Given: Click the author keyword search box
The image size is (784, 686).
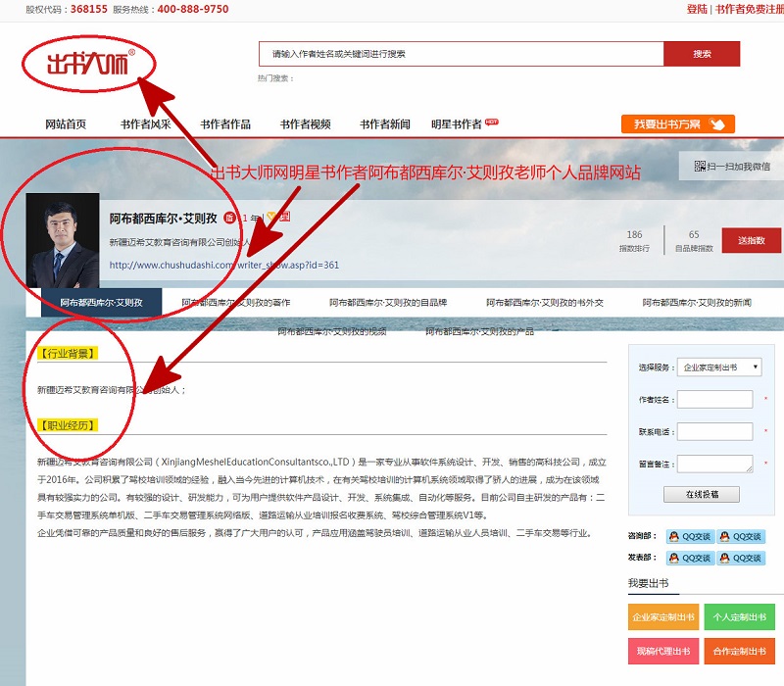Looking at the screenshot, I should click(461, 54).
